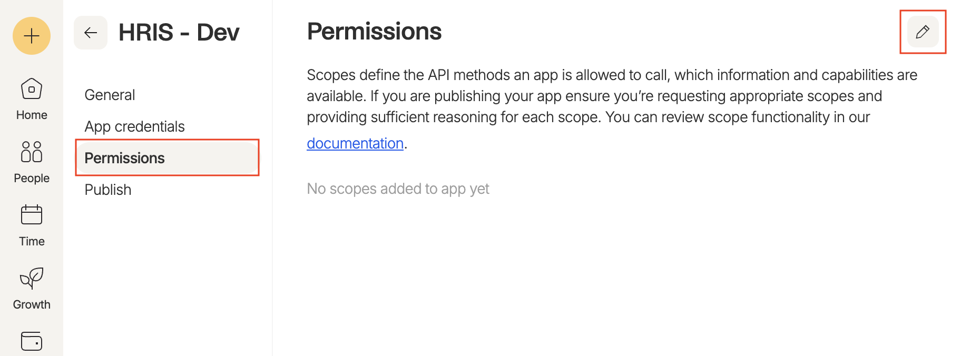The image size is (980, 356).
Task: Click the Home label under its icon
Action: (31, 115)
